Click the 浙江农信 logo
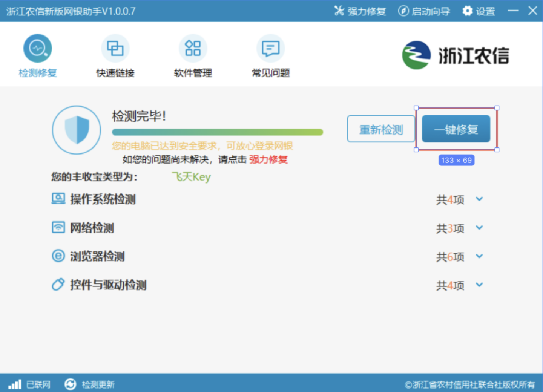 coord(456,55)
